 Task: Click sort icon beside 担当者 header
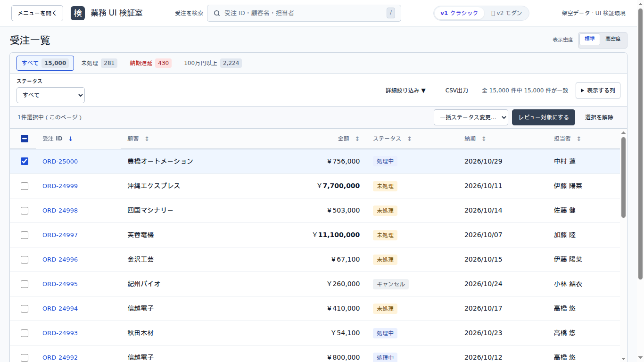coord(579,139)
